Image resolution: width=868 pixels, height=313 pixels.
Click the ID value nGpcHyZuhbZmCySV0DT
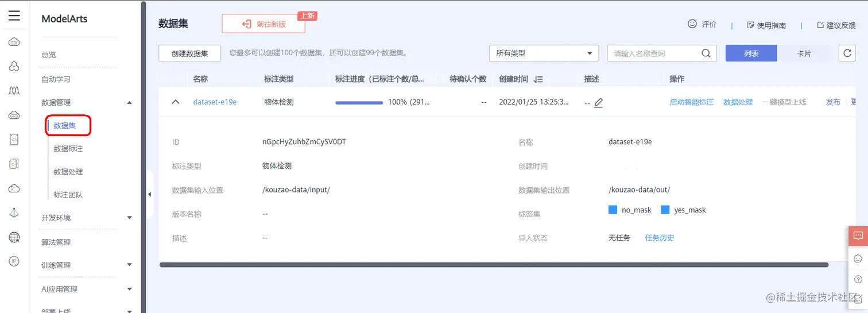(304, 142)
